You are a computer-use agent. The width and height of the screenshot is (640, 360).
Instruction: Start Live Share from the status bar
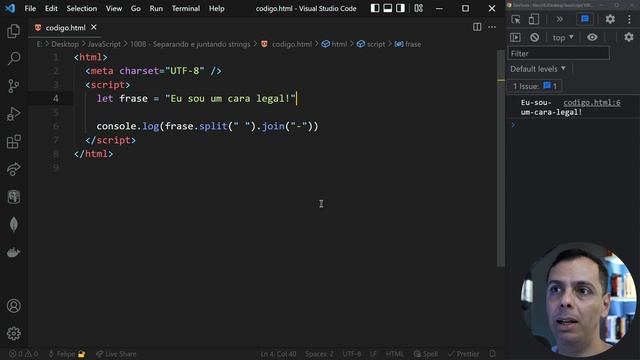(x=116, y=354)
